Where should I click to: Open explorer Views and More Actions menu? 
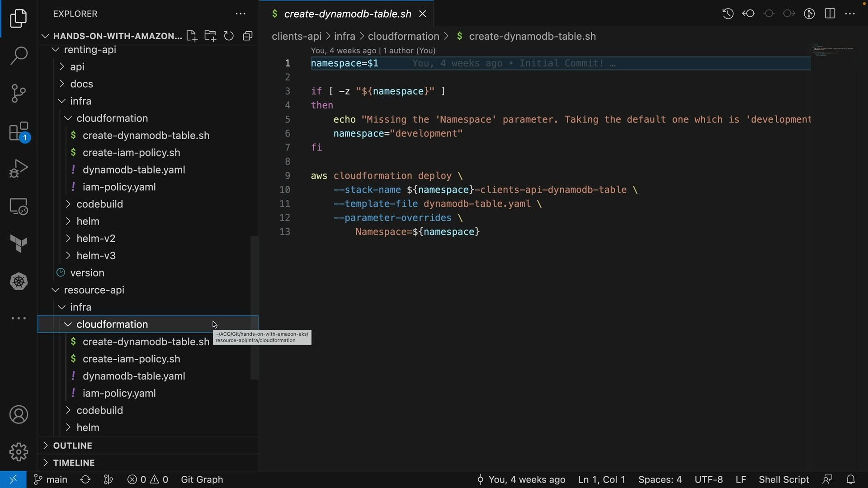pos(241,14)
